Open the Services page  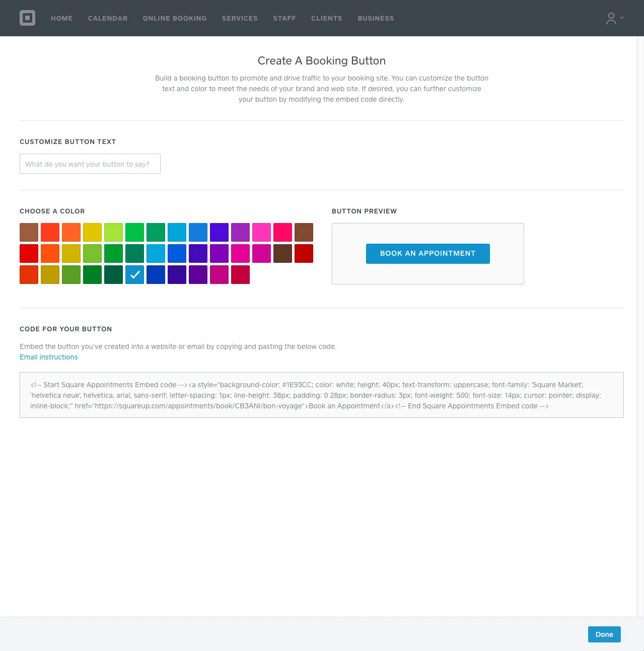[x=240, y=18]
